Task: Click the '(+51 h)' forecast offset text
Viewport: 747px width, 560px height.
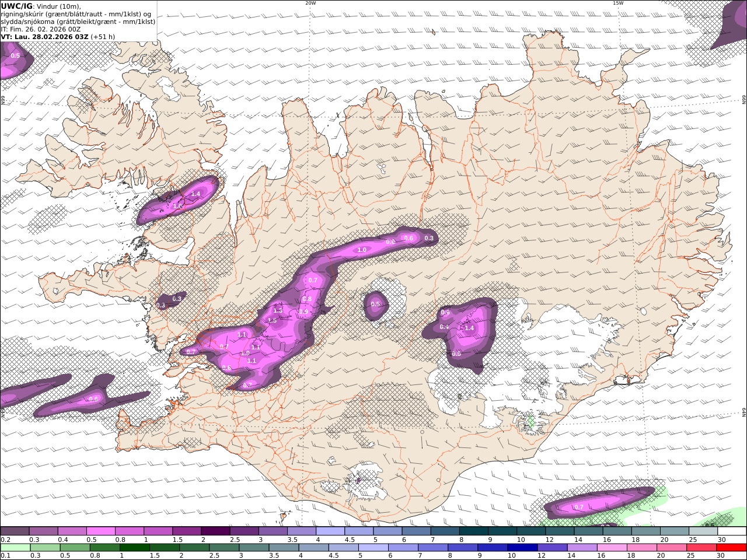Action: click(103, 37)
